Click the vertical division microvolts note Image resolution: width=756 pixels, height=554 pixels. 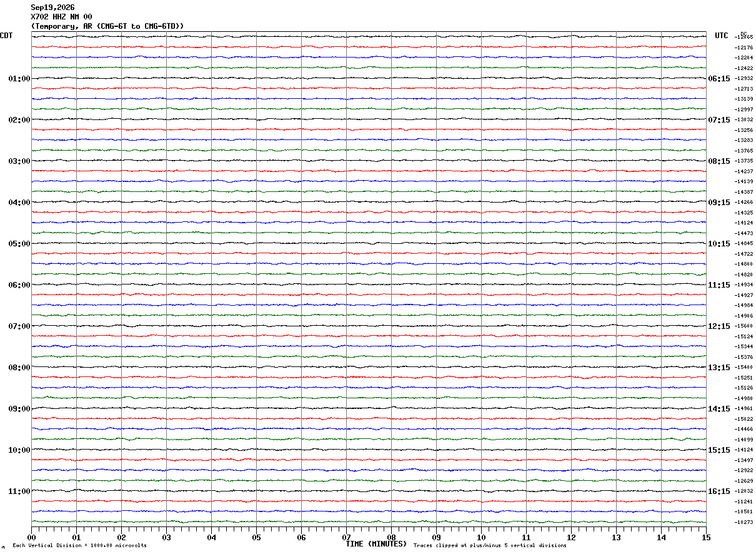point(79,546)
